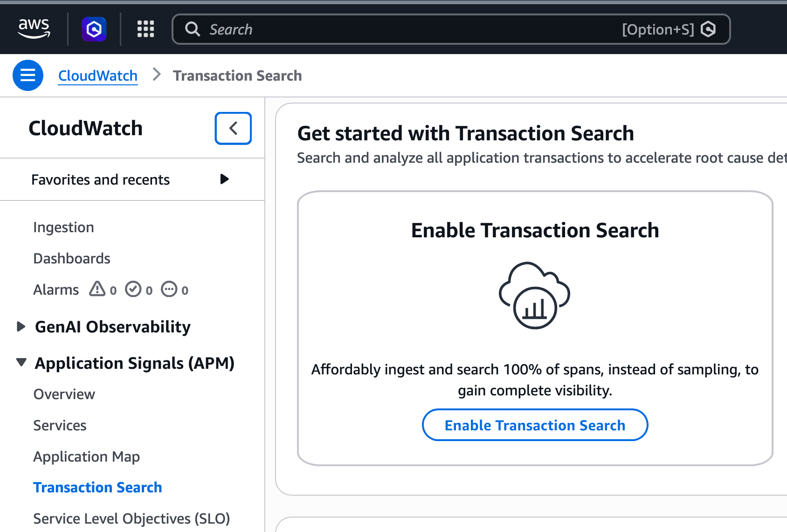787x532 pixels.
Task: Open the services grid menu
Action: pyautogui.click(x=145, y=29)
